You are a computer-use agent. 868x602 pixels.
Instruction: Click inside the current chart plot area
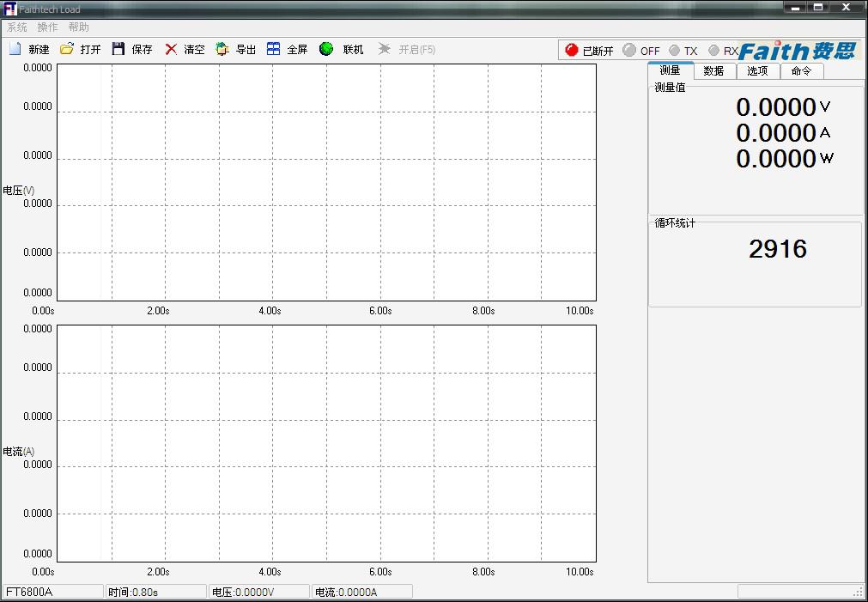coord(326,443)
